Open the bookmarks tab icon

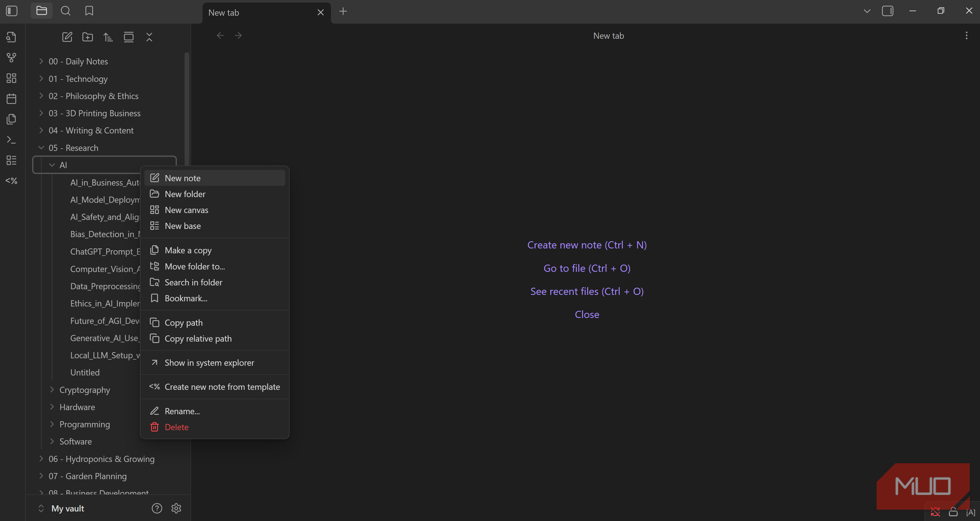[x=89, y=11]
